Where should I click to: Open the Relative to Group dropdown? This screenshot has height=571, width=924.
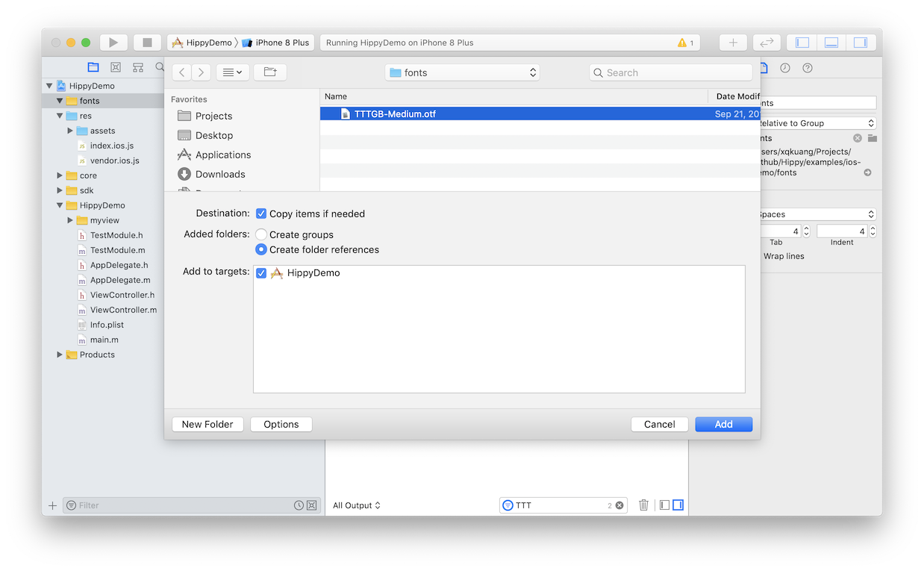point(817,123)
